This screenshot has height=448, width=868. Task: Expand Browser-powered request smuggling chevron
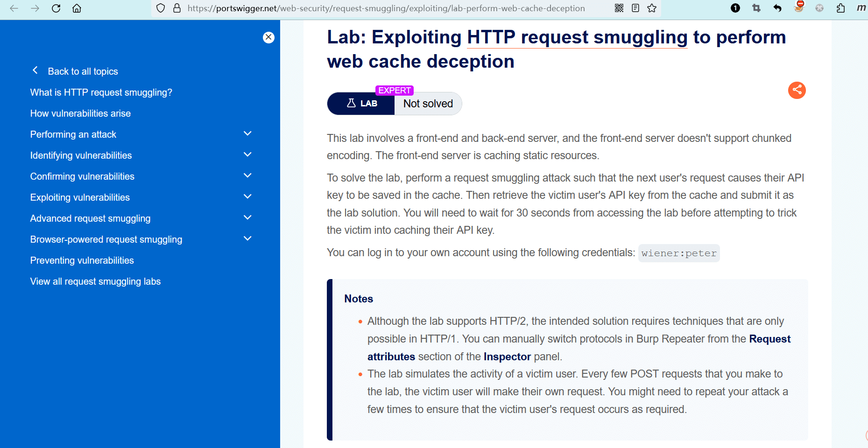click(247, 239)
